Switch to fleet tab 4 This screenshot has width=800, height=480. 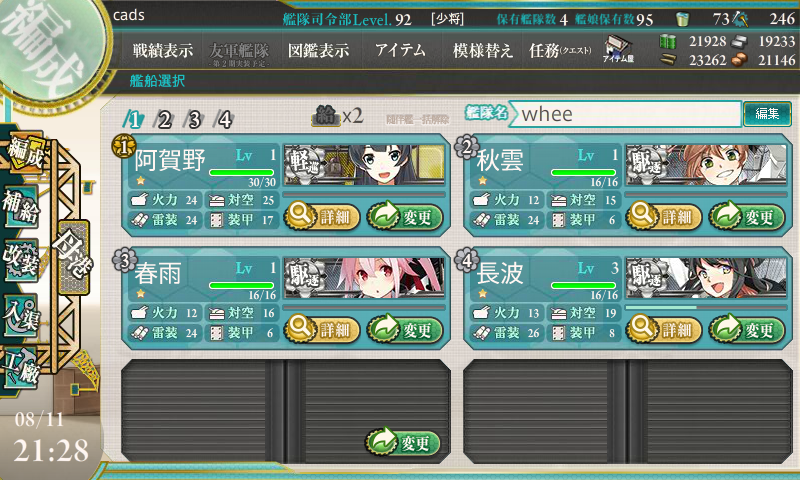(x=224, y=120)
